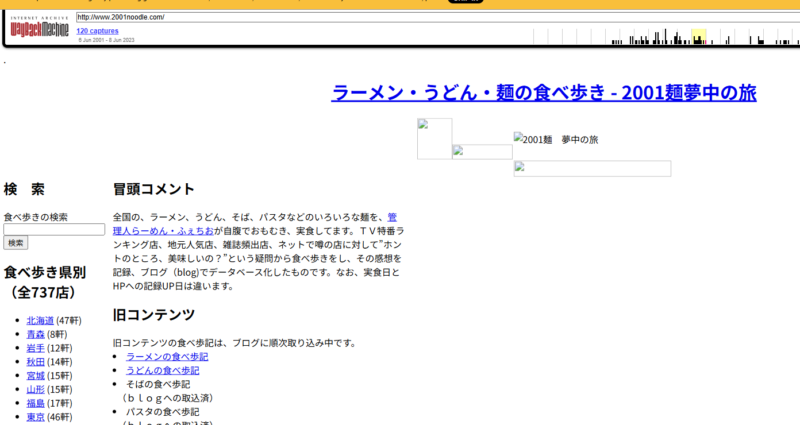The image size is (800, 425).
Task: Open the ラーメンの食べ歩記 link
Action: [167, 357]
